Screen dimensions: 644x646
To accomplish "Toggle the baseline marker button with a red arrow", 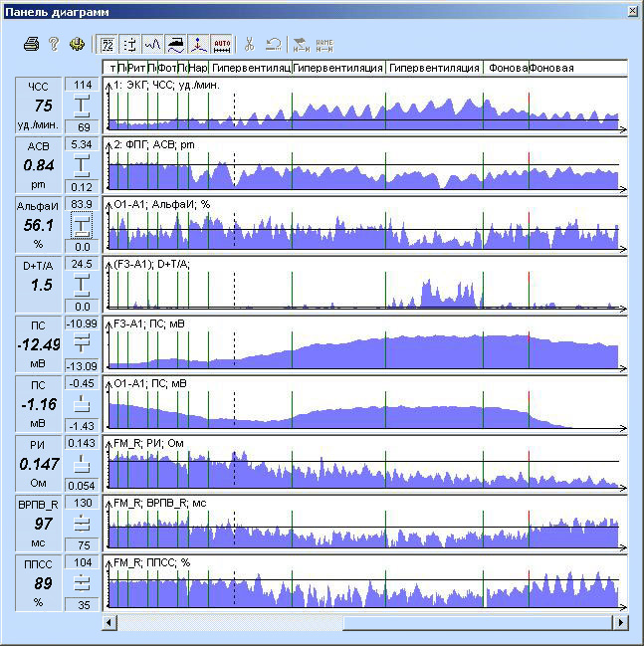I will coord(199,44).
